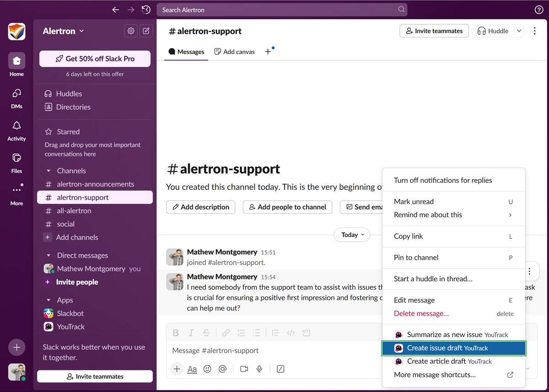The image size is (549, 392).
Task: Click Add people to channel button
Action: click(x=288, y=207)
